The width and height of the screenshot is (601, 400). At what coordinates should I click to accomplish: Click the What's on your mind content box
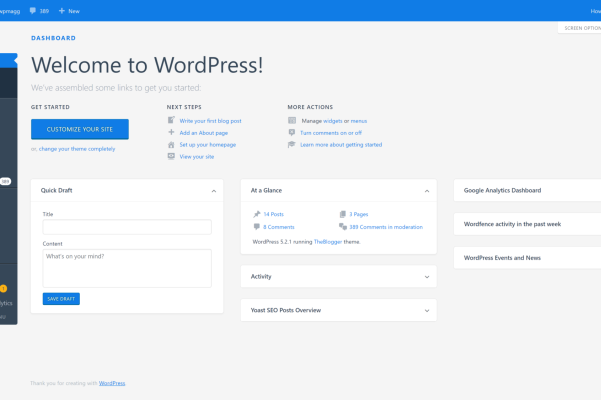tap(127, 268)
